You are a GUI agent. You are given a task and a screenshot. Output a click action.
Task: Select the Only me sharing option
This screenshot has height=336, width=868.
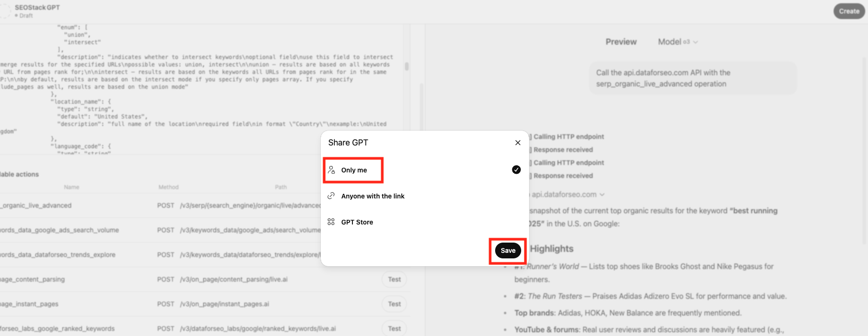click(424, 170)
